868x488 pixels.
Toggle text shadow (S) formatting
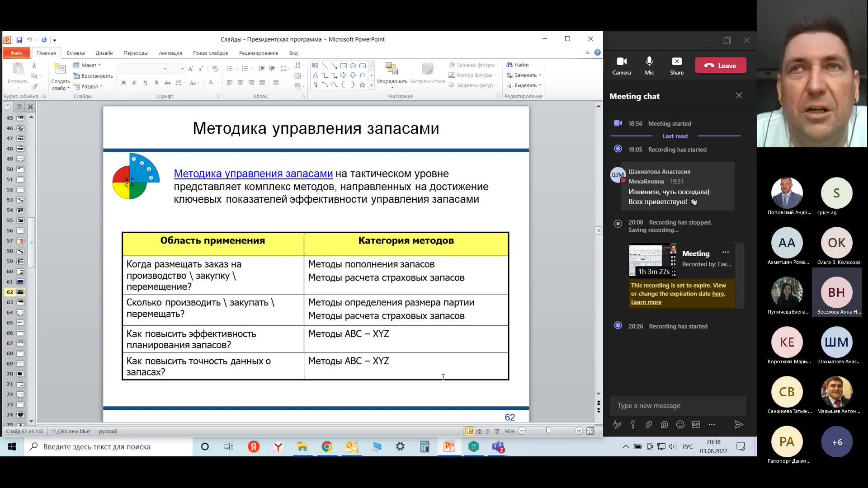pos(156,83)
